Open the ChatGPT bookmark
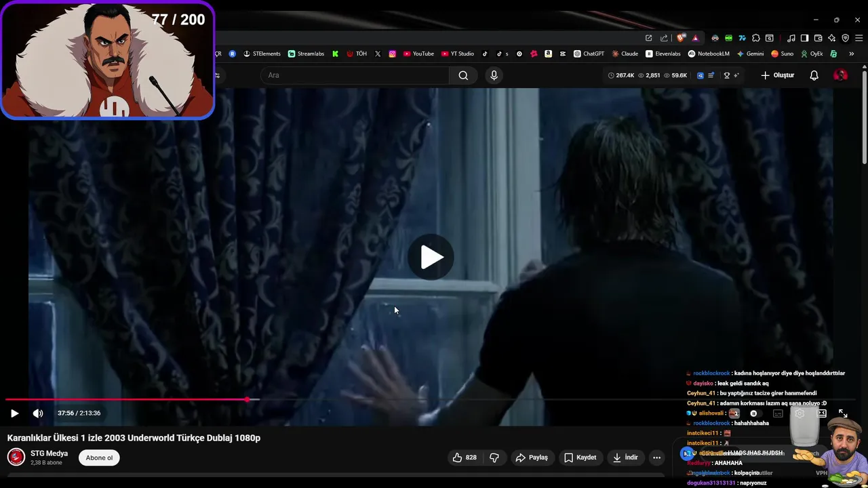 [589, 54]
